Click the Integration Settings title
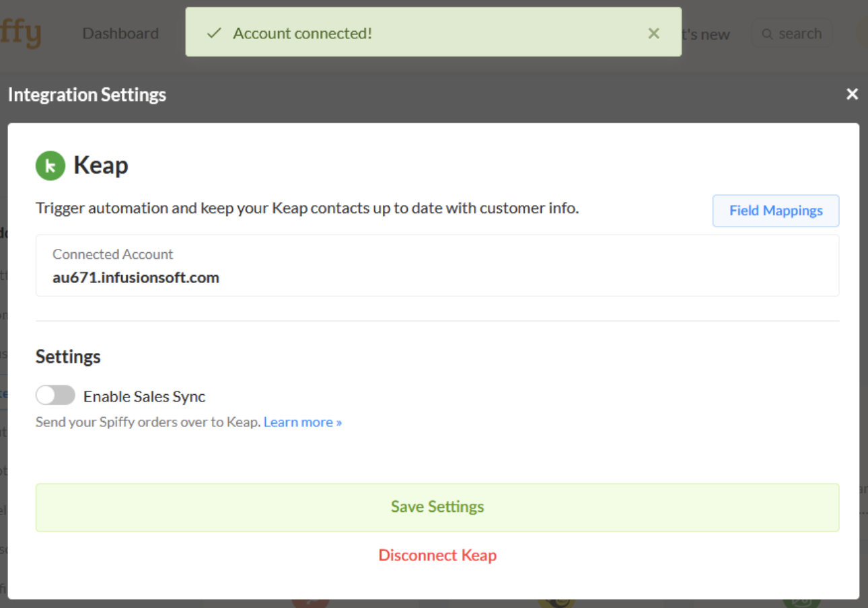This screenshot has width=868, height=608. pos(87,95)
